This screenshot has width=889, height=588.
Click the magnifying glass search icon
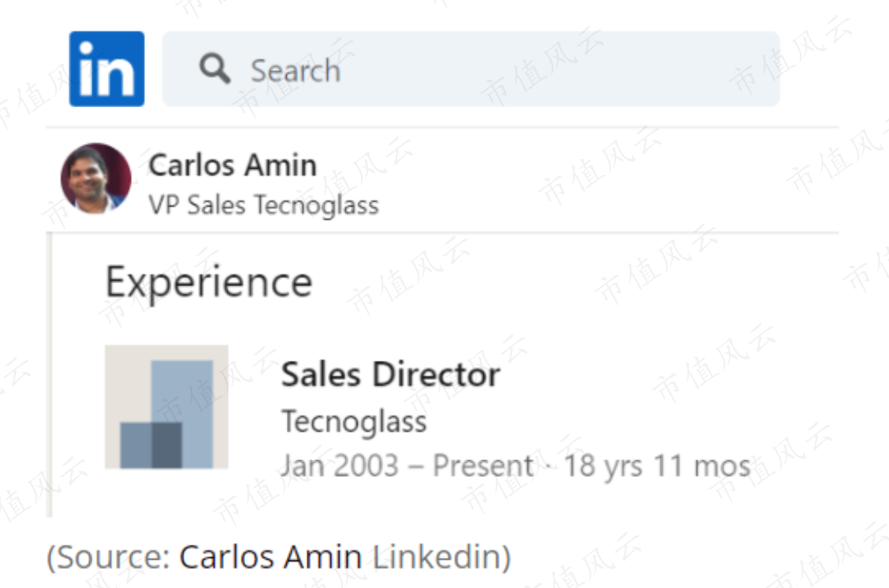[215, 69]
